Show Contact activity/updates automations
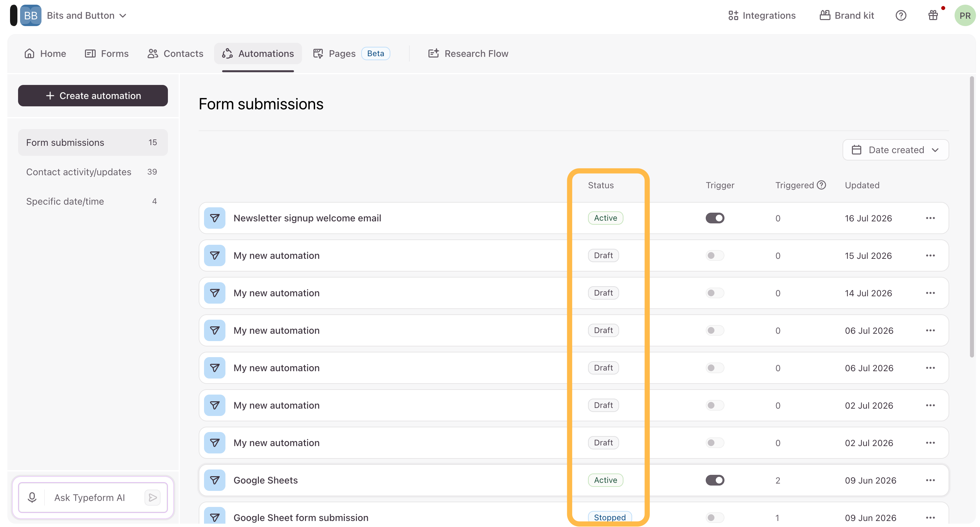The image size is (980, 527). tap(93, 172)
